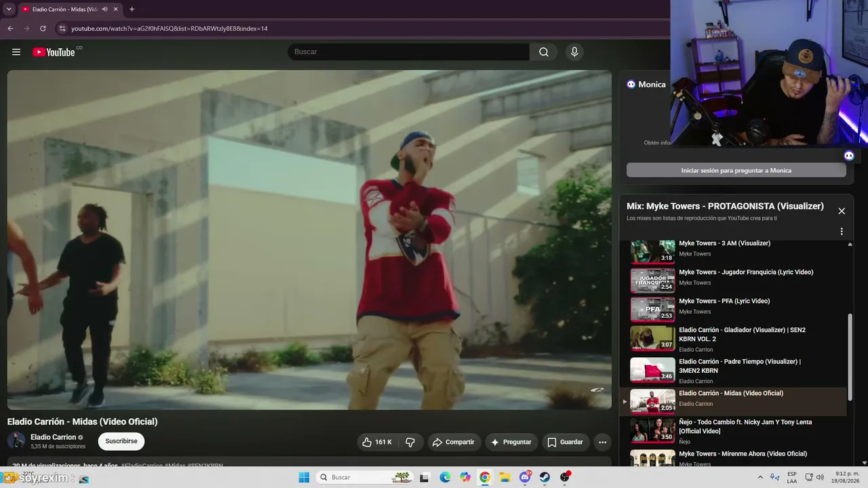Open network and volume quick settings
The height and width of the screenshot is (488, 868).
tap(816, 477)
